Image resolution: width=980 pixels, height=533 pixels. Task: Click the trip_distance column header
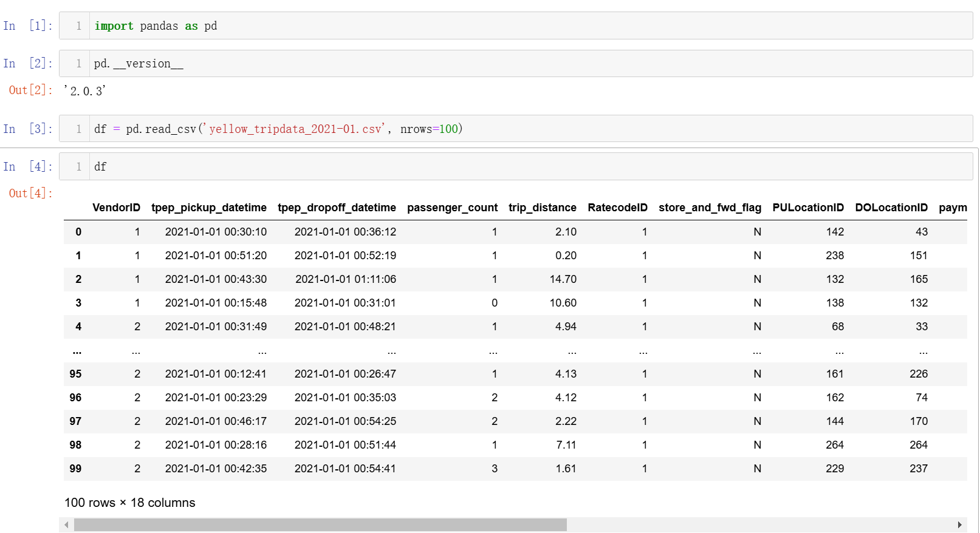tap(543, 208)
